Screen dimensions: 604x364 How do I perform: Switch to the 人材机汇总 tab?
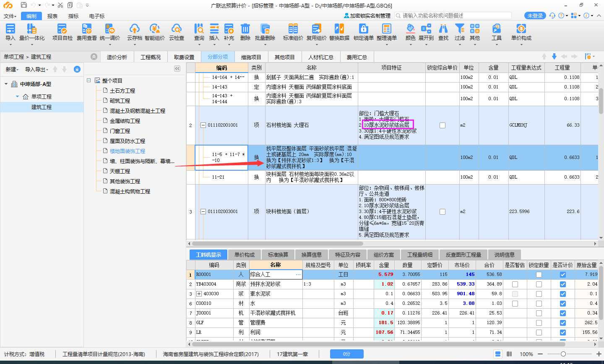(x=321, y=57)
